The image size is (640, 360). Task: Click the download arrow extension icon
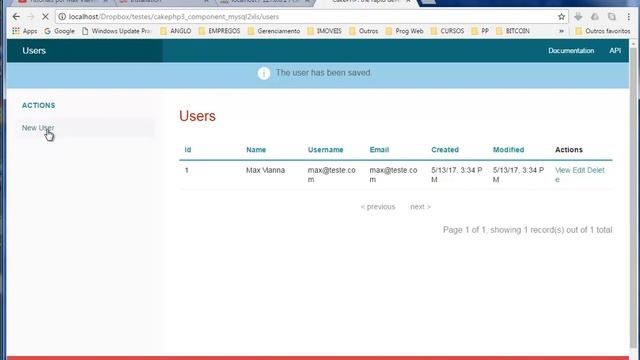coord(578,17)
